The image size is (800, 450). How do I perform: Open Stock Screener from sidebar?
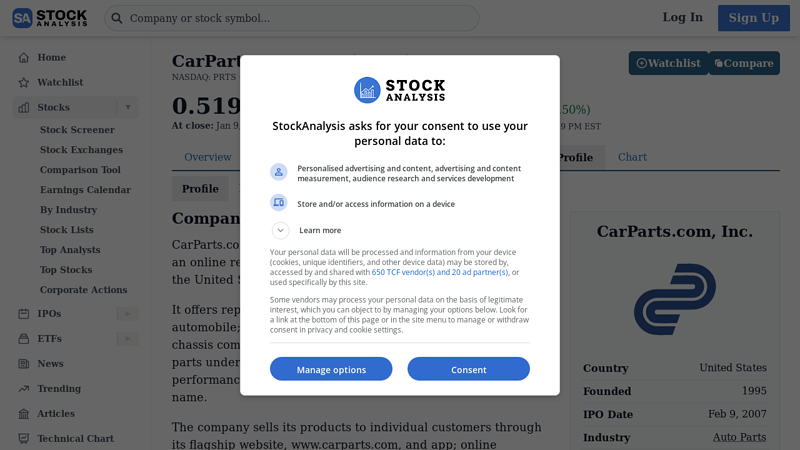77,130
